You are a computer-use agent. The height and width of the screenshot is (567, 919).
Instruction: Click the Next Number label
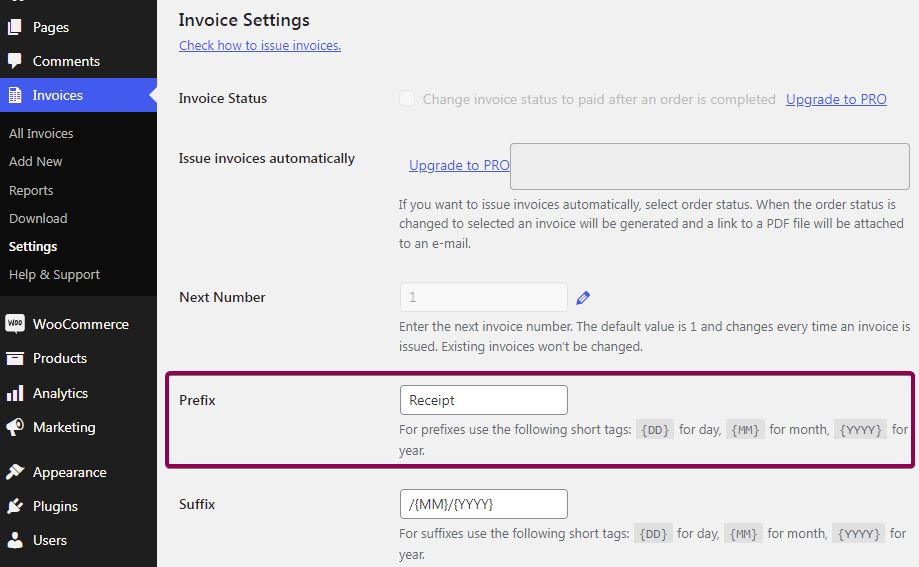[x=222, y=297]
